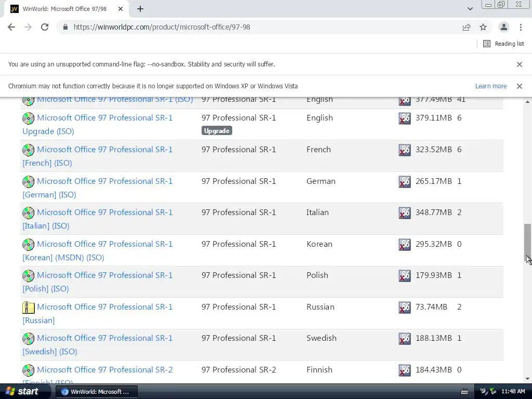This screenshot has width=532, height=399.
Task: Click the CD icon of the French row
Action: point(29,150)
